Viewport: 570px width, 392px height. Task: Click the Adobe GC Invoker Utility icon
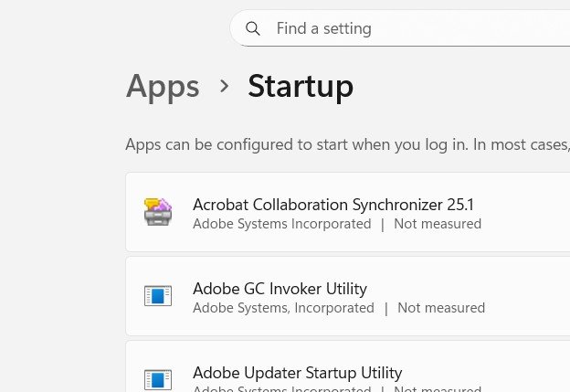pos(158,296)
